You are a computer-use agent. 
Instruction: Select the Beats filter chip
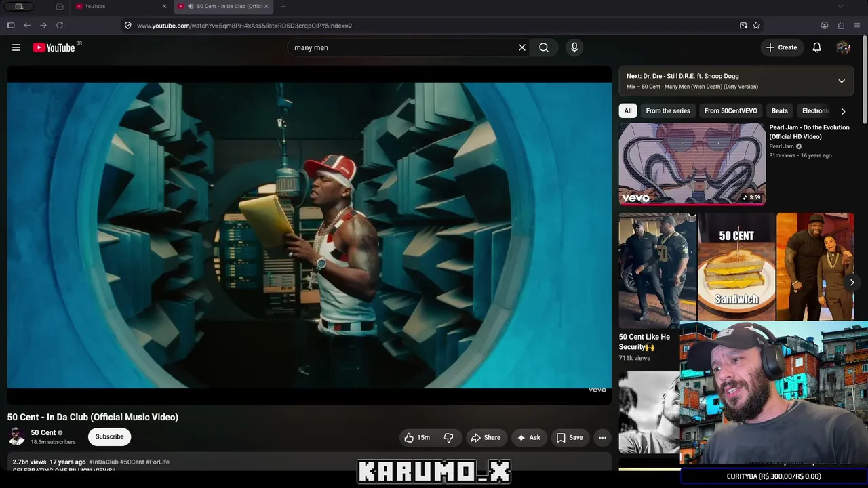click(780, 111)
